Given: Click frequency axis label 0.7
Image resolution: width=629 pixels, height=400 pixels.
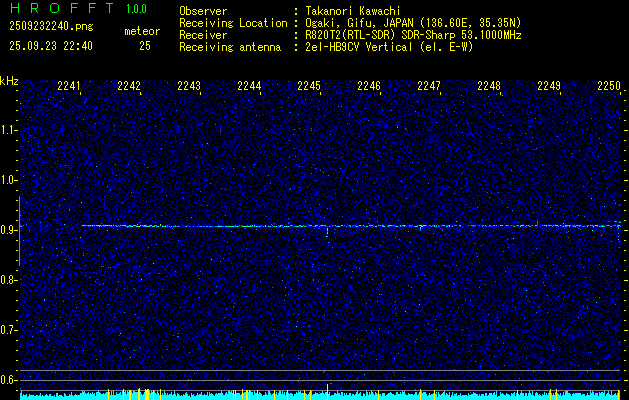Looking at the screenshot, I should click(x=8, y=330).
